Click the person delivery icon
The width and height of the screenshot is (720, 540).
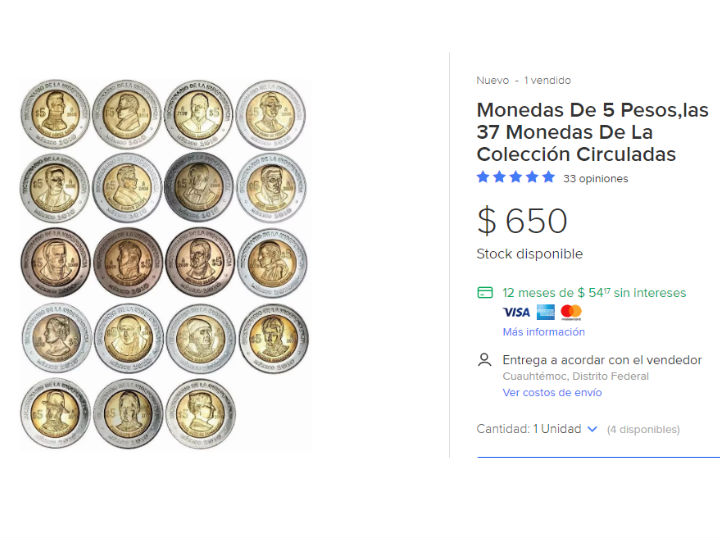(x=485, y=360)
